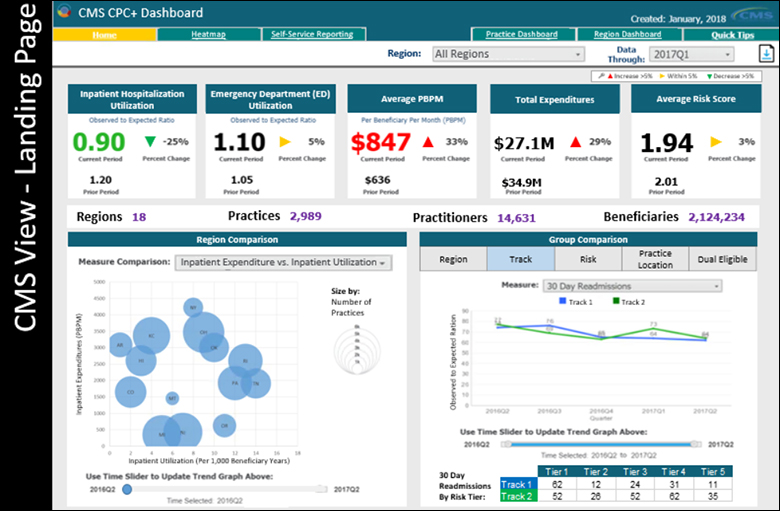
Task: Click the Track 1 row label in table
Action: point(517,484)
